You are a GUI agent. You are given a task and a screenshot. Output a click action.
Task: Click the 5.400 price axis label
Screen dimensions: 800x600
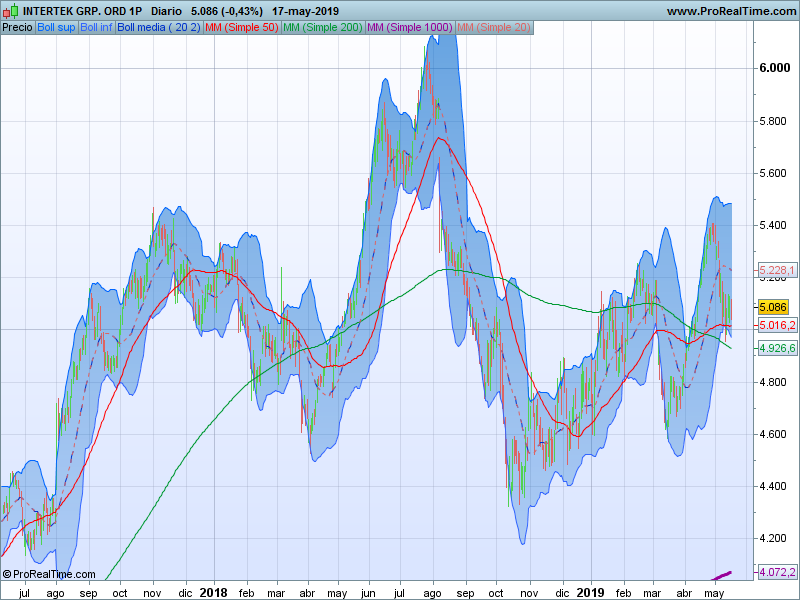[x=772, y=226]
